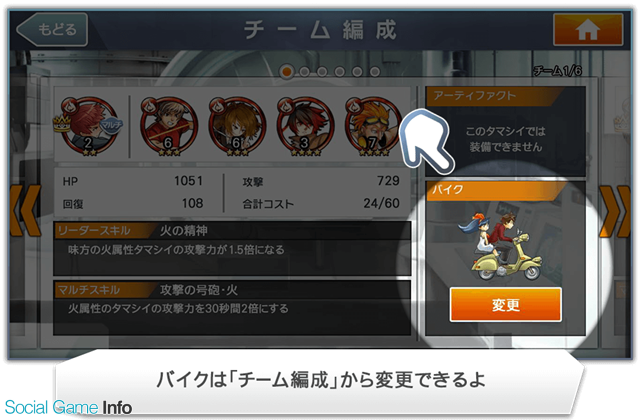Select the third team page dot
Image resolution: width=640 pixels, height=420 pixels.
pos(322,72)
